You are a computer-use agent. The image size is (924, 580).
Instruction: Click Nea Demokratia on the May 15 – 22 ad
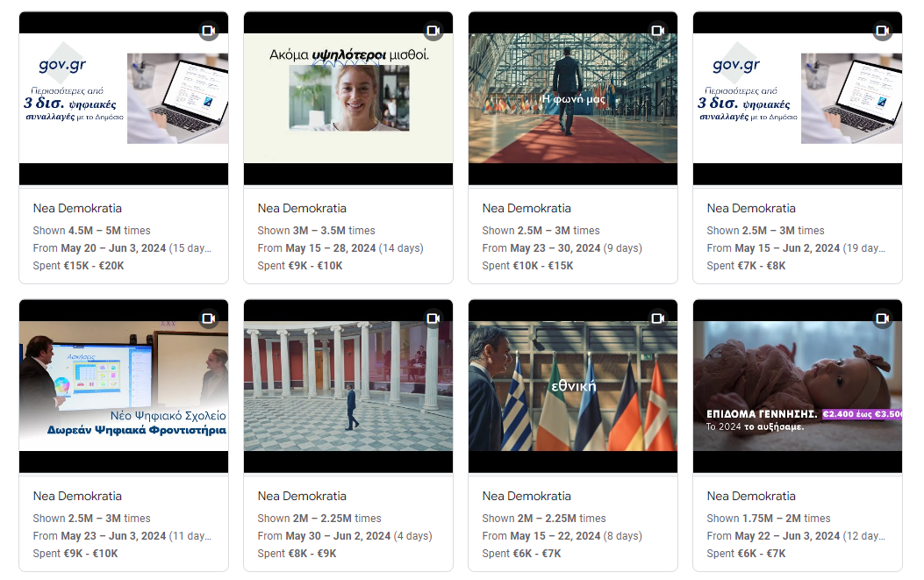coord(526,497)
